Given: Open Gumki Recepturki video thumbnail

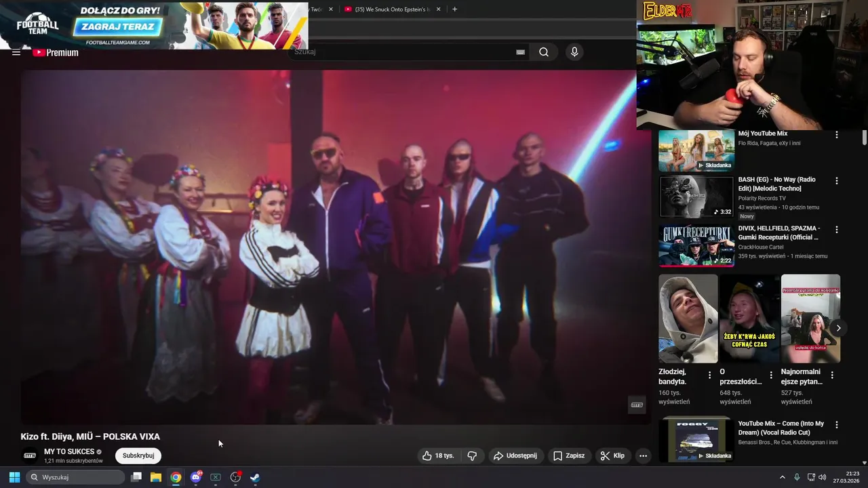Looking at the screenshot, I should click(x=696, y=245).
